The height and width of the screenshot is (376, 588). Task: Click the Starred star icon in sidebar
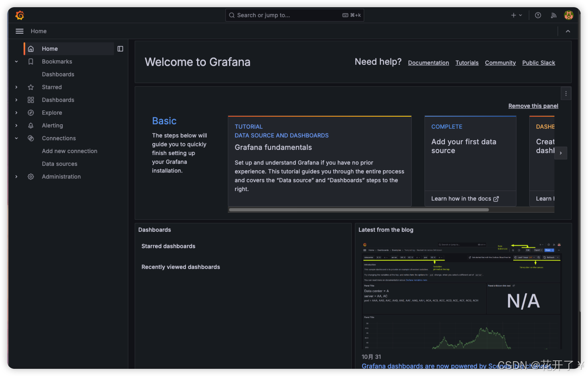(31, 87)
